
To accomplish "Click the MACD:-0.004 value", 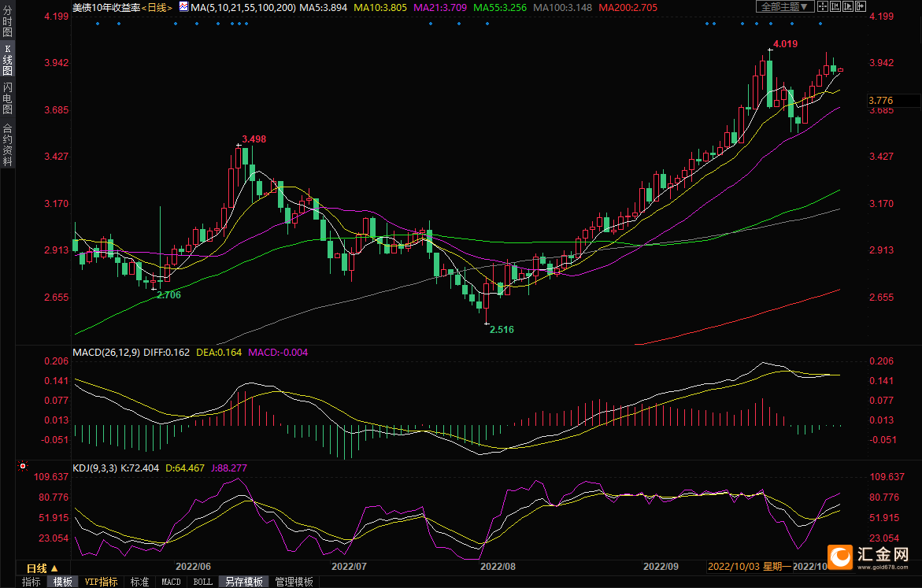I will click(x=277, y=352).
